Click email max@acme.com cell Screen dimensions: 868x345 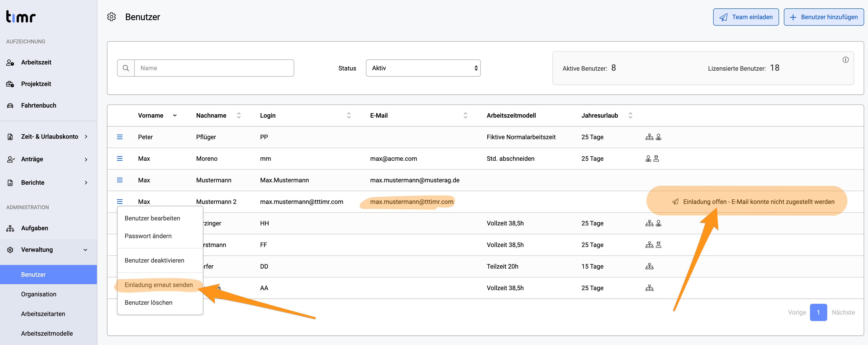pyautogui.click(x=393, y=159)
